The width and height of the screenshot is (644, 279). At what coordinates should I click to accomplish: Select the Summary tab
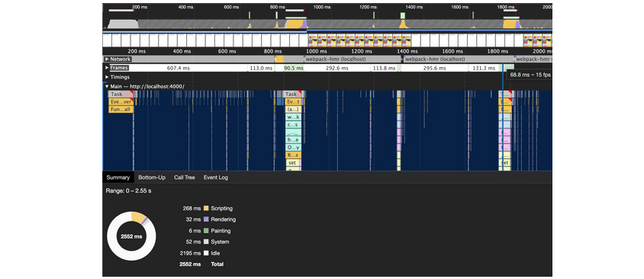(x=118, y=177)
